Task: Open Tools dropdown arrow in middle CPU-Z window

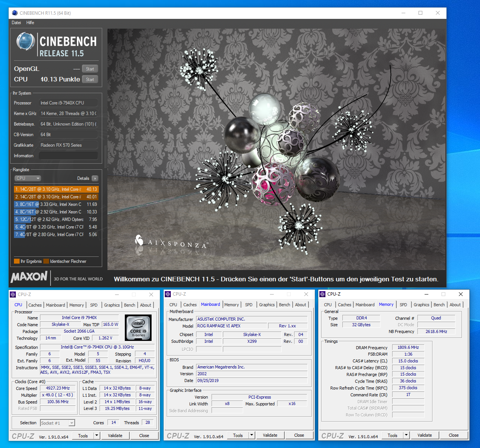Action: coord(252,435)
